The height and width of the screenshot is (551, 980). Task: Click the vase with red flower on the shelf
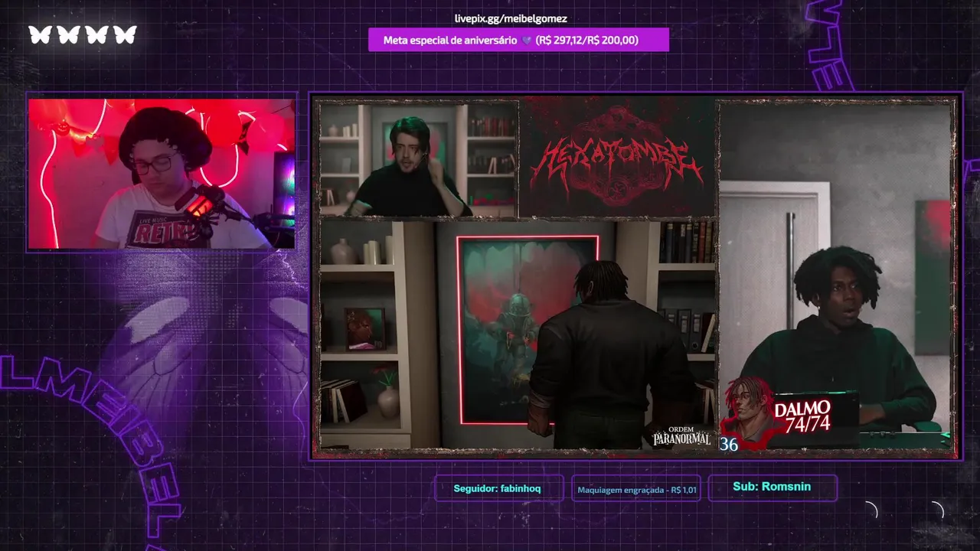click(388, 393)
